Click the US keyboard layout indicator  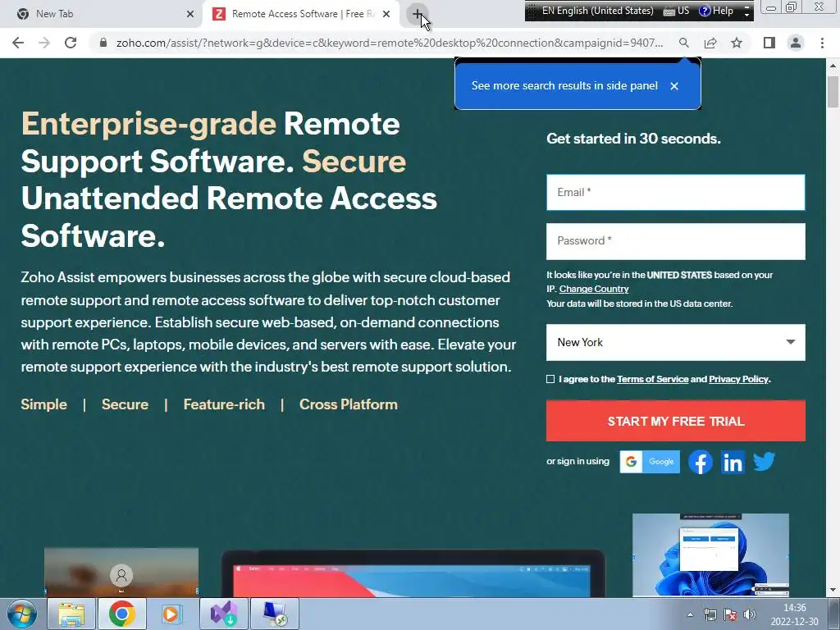coord(677,11)
